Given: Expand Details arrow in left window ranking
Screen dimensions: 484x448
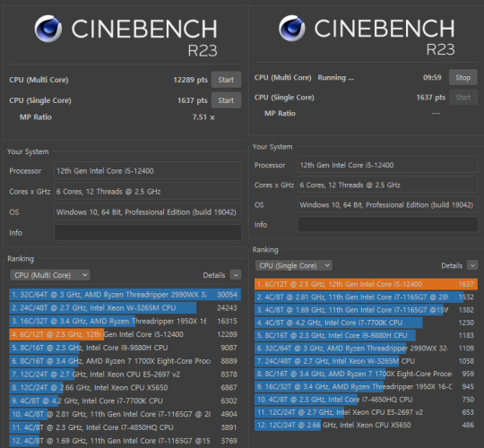Looking at the screenshot, I should point(236,275).
